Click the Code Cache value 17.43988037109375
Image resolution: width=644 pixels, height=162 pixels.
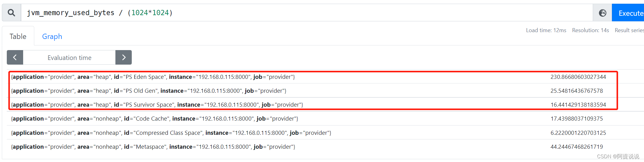[576, 119]
